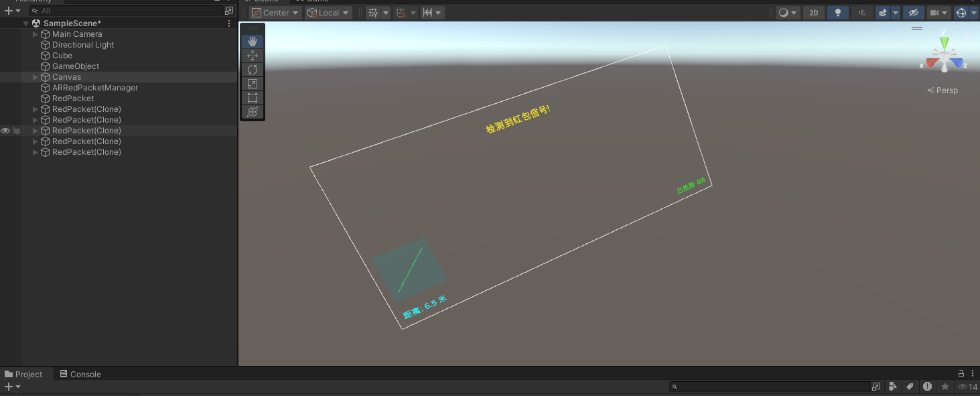Select Directional Light in Hierarchy
Screen dimensions: 980x396
83,45
